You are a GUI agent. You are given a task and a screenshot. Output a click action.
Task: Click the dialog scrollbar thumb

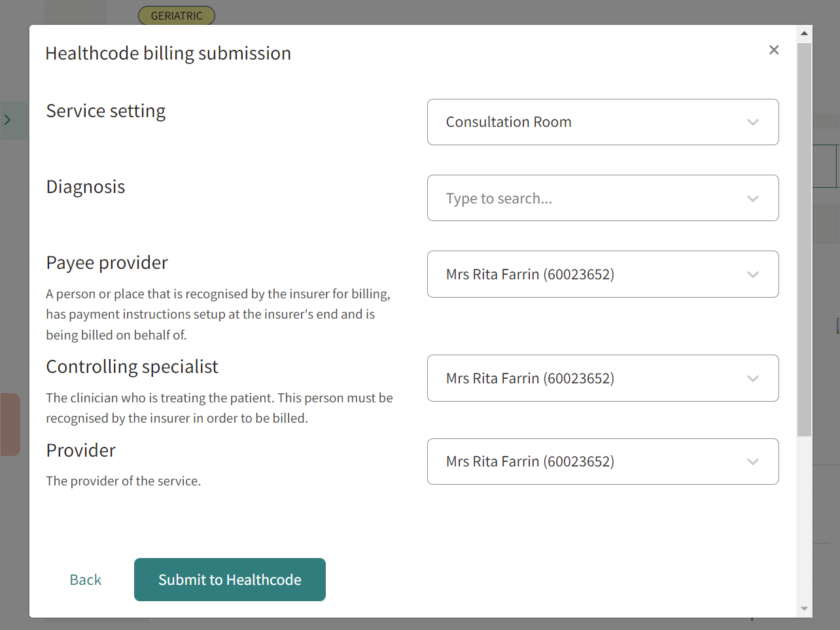(x=804, y=239)
